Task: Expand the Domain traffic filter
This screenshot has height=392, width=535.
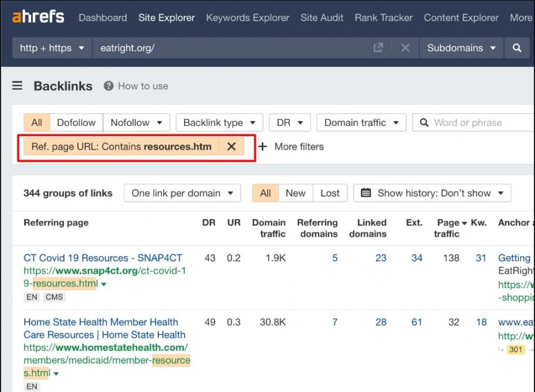Action: click(361, 122)
